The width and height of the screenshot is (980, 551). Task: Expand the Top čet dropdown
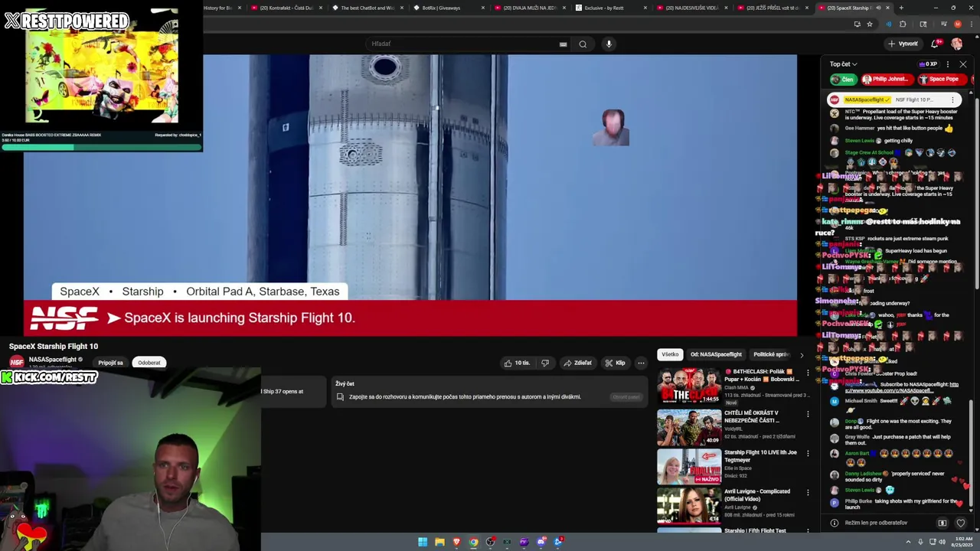pyautogui.click(x=844, y=64)
